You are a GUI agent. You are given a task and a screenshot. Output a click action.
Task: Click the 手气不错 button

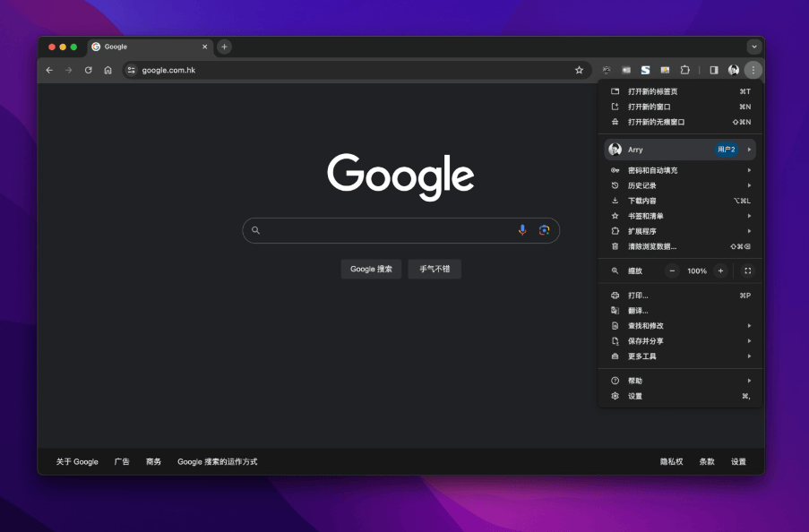(x=435, y=270)
